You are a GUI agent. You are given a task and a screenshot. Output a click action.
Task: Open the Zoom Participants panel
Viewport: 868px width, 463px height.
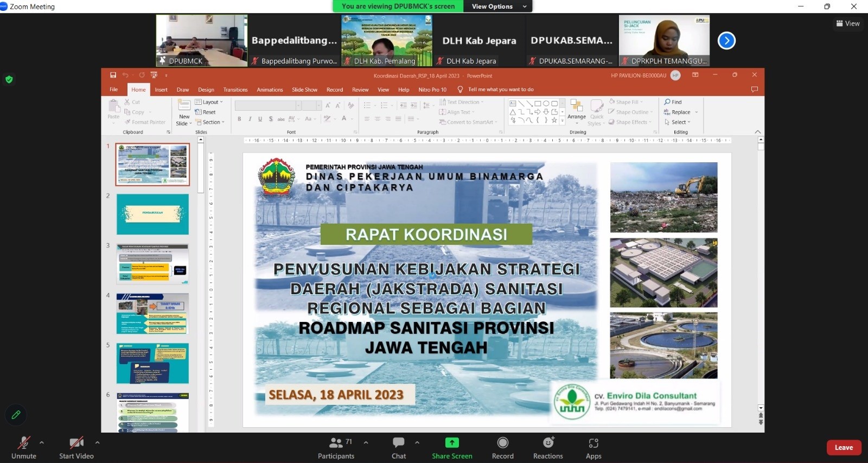336,448
